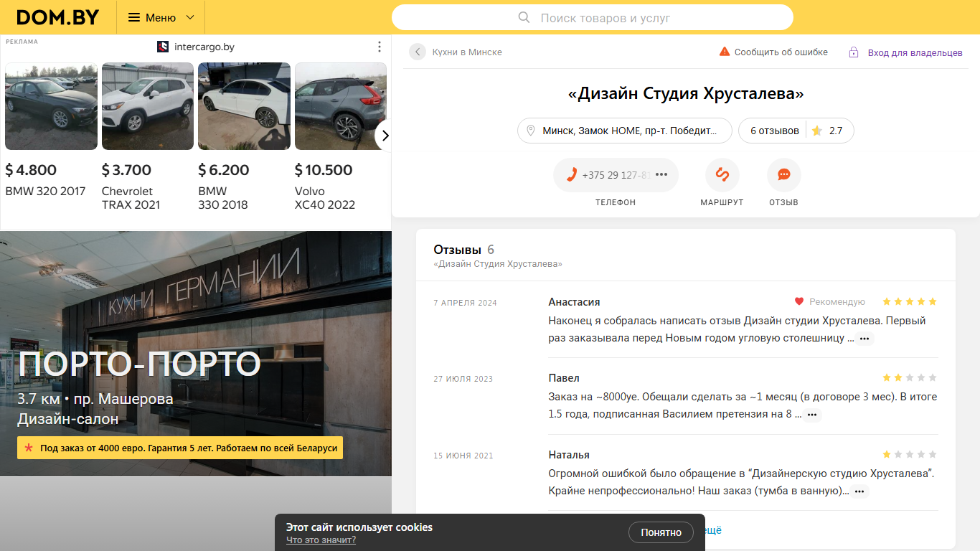Open the ПОРТО-ПОРТО banner heading
This screenshot has height=551, width=980.
pyautogui.click(x=139, y=364)
